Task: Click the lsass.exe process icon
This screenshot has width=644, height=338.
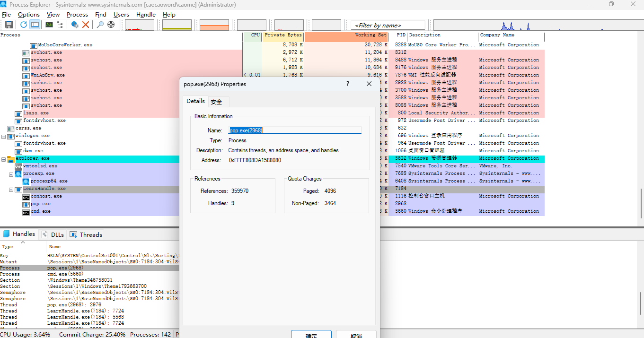Action: 18,113
